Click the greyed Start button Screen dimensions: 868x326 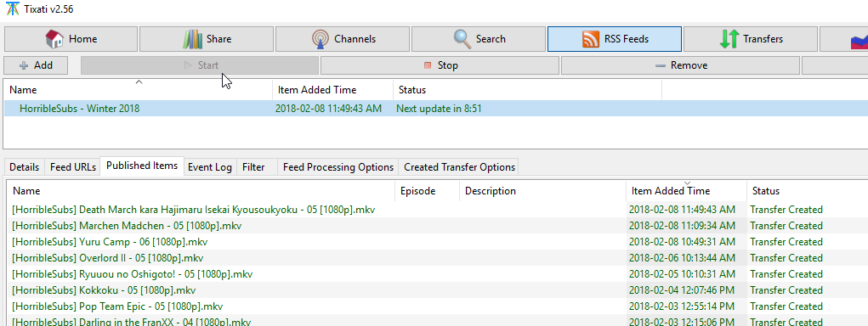pos(200,65)
